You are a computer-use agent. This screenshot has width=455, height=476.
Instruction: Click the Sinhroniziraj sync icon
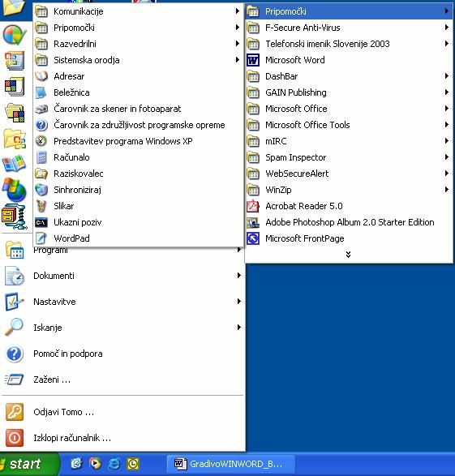point(41,190)
